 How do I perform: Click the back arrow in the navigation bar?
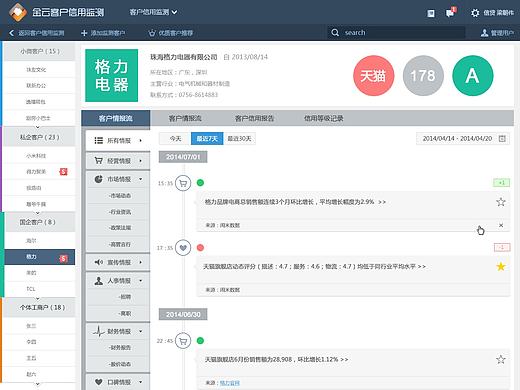(11, 33)
